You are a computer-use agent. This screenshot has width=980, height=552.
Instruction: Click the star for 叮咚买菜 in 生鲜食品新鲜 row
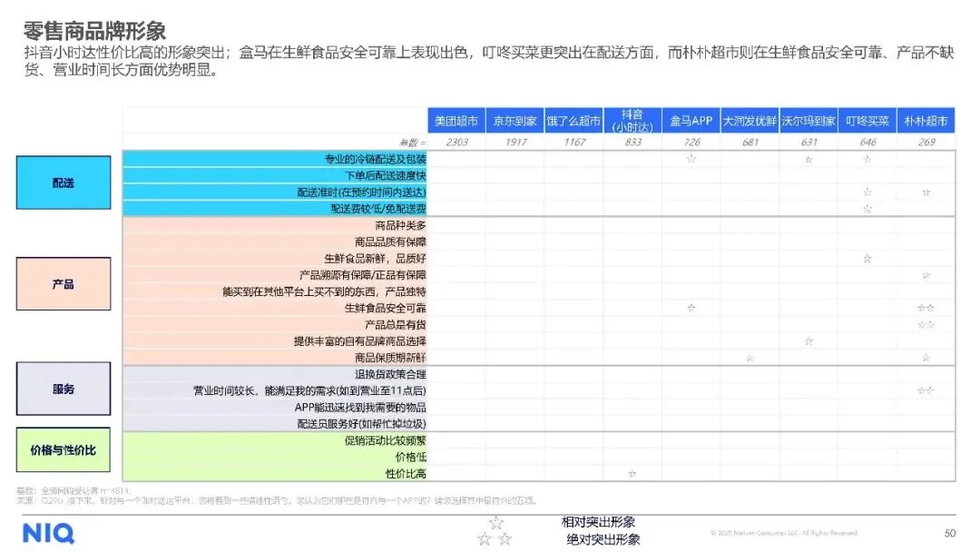(867, 258)
